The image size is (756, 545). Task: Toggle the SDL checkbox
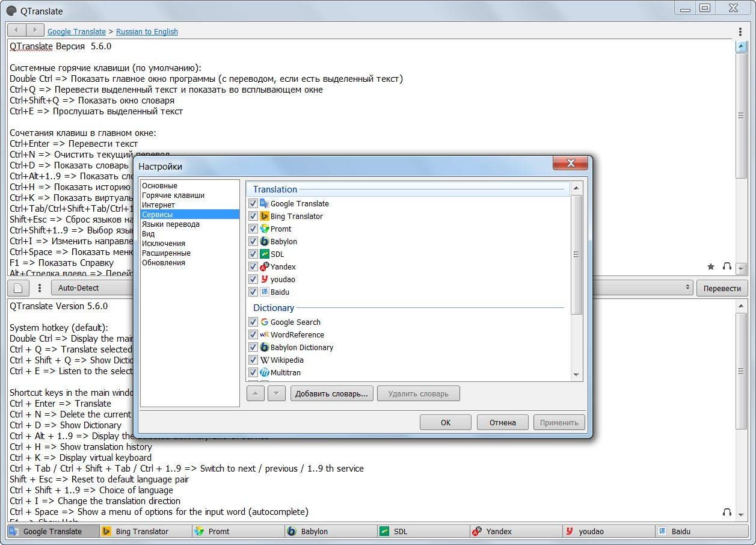pyautogui.click(x=253, y=254)
